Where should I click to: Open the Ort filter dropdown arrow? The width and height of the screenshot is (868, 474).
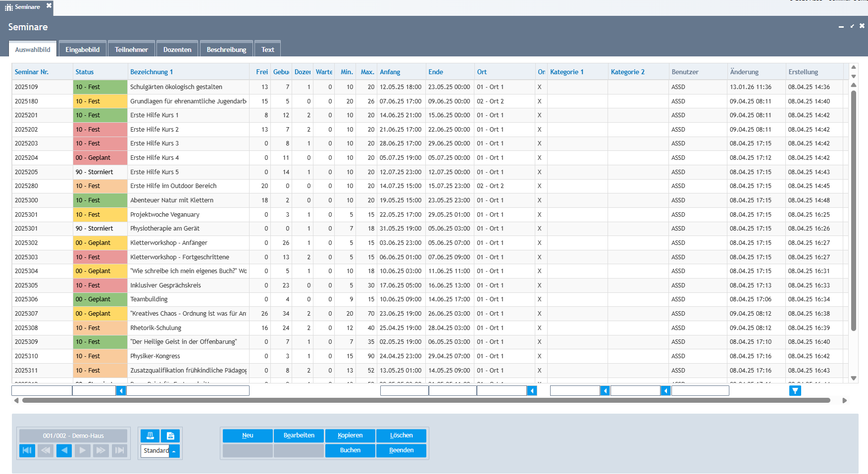pos(532,391)
